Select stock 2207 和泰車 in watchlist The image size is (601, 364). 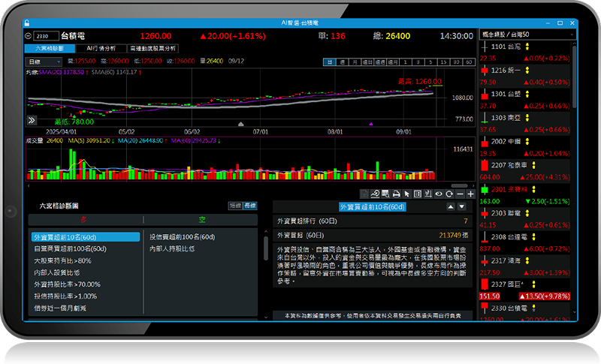point(524,171)
